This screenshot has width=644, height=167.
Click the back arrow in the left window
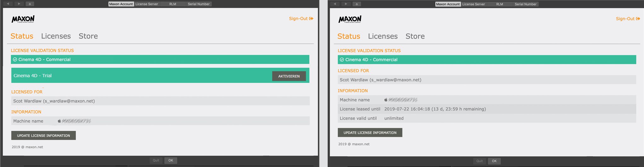point(8,4)
